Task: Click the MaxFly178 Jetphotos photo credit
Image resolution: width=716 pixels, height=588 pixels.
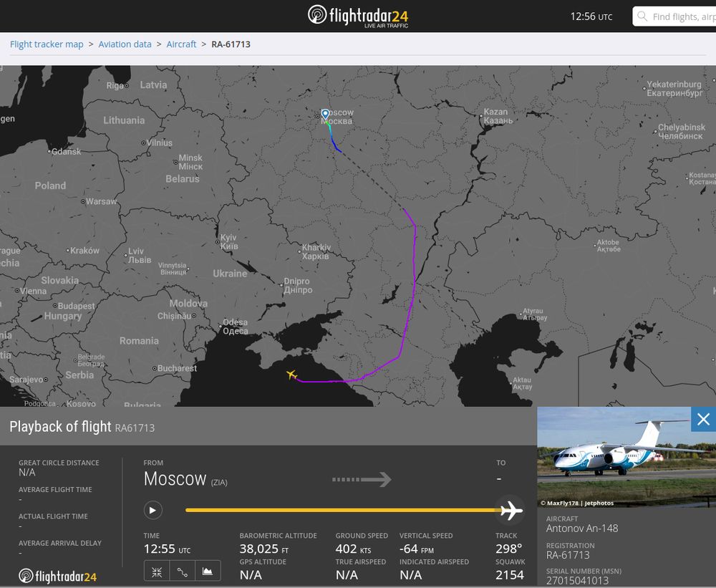Action: (577, 503)
